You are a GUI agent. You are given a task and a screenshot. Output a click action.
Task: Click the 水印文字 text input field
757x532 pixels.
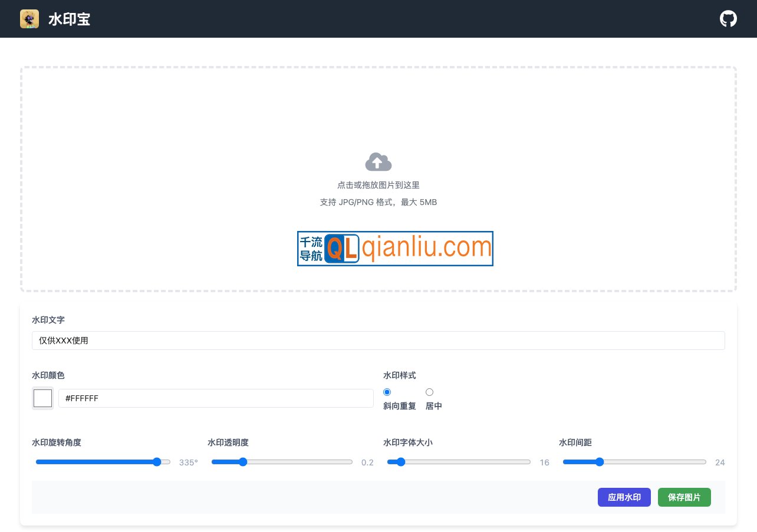point(378,341)
